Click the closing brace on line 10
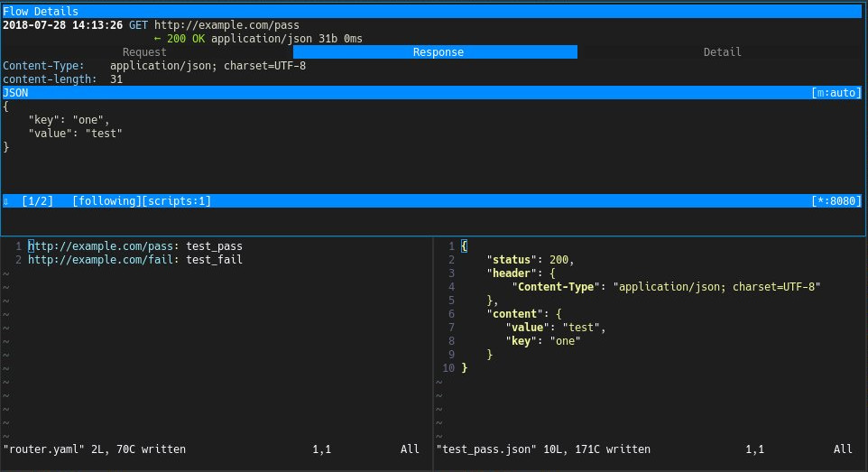The width and height of the screenshot is (868, 472). (x=465, y=368)
